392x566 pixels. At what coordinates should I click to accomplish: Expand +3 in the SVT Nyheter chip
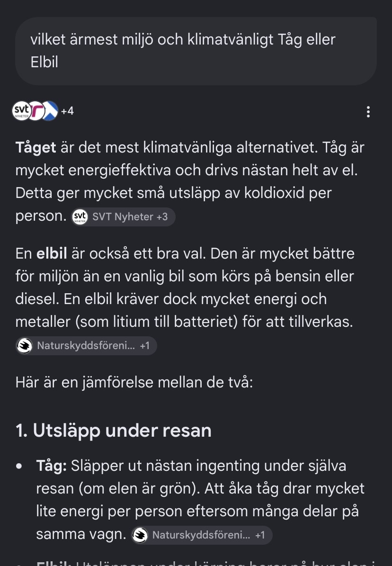click(x=162, y=216)
